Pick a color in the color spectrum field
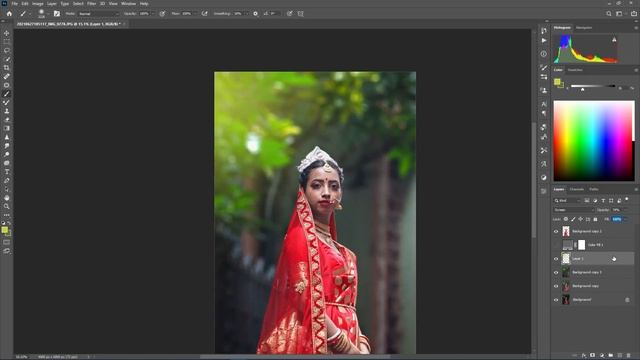The width and height of the screenshot is (640, 360). tap(594, 141)
